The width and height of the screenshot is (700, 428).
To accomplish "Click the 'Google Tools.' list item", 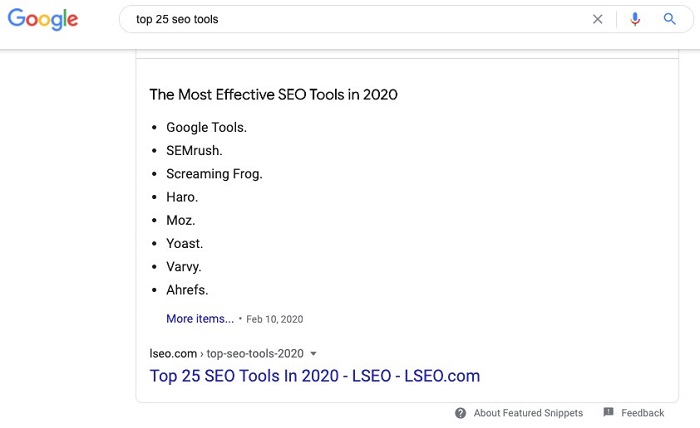I will tap(206, 128).
